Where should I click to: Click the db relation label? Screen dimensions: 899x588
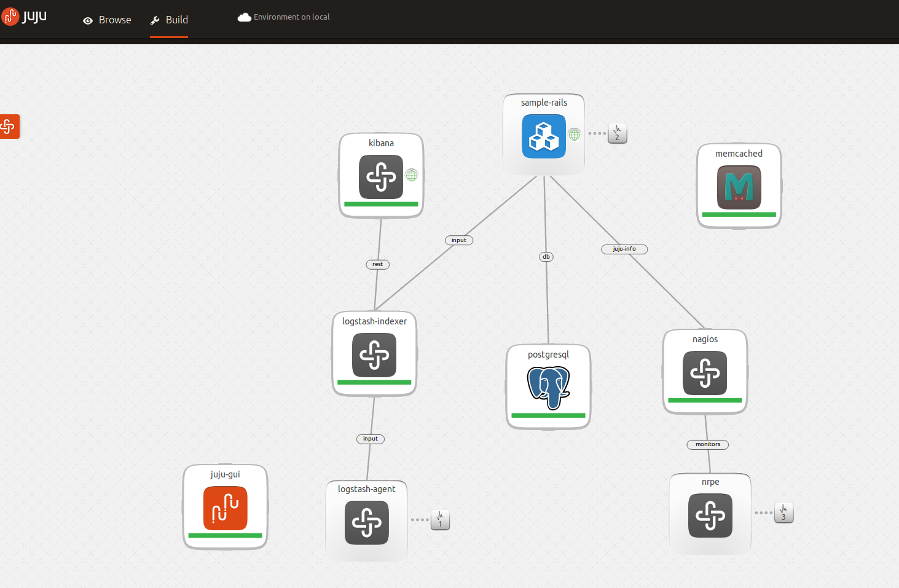(546, 257)
